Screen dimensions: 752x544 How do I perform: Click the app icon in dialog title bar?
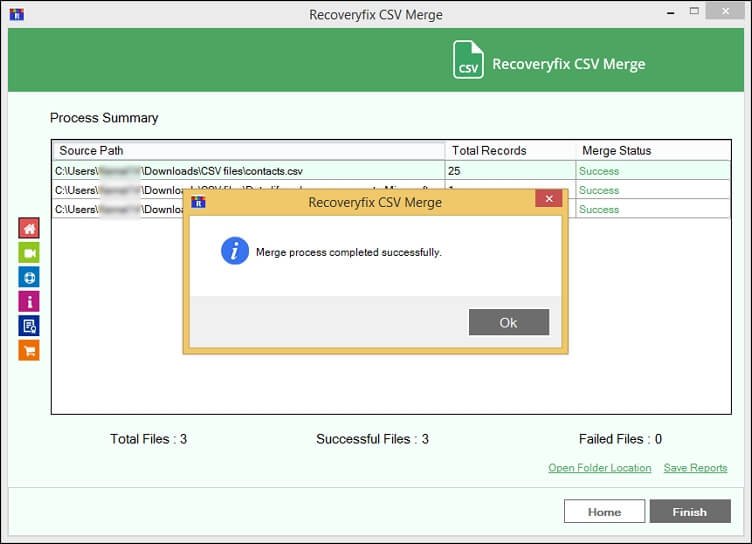[199, 202]
